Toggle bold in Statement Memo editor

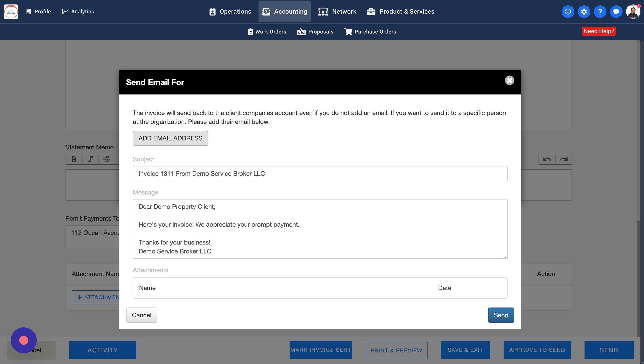click(x=74, y=159)
